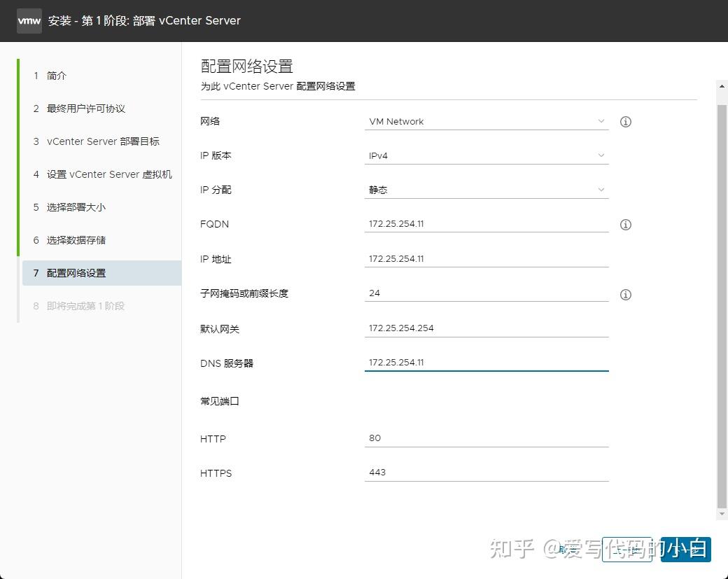The image size is (728, 579).
Task: Click the 取消 cancel link at bottom
Action: point(569,550)
